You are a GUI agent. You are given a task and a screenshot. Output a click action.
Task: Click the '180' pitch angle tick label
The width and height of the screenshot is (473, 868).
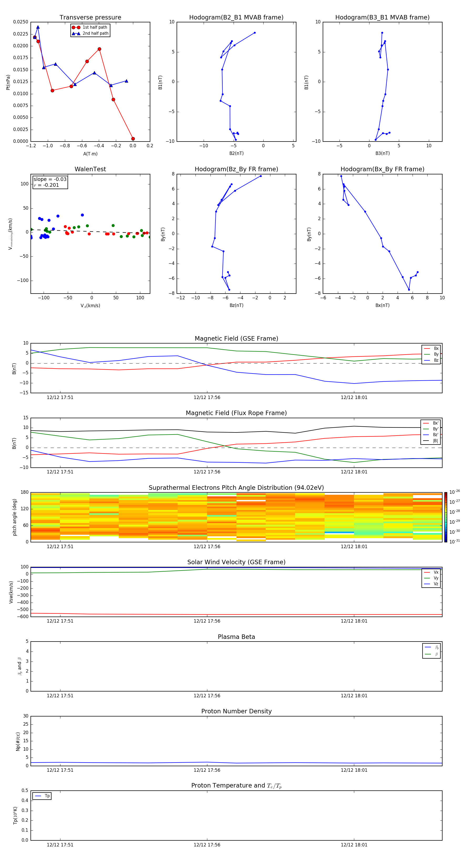point(25,492)
